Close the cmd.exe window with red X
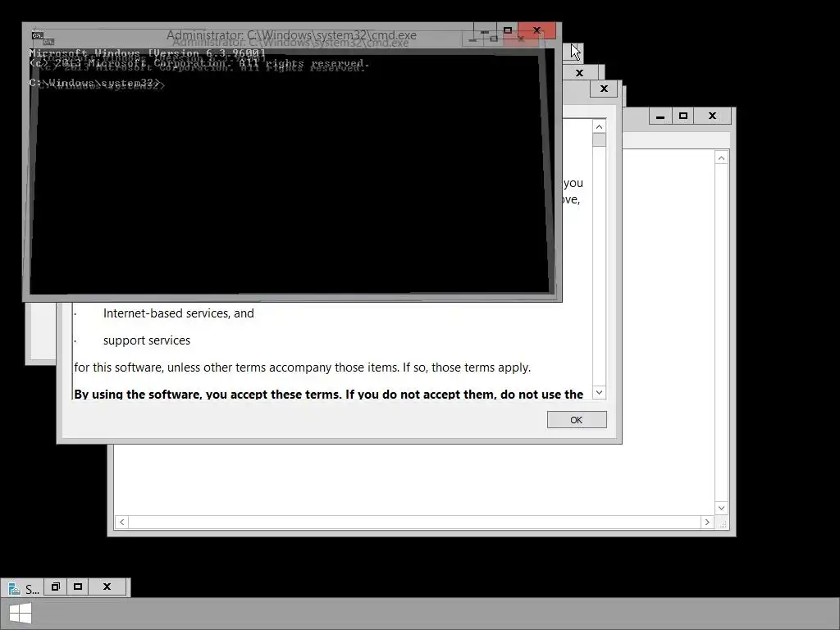This screenshot has width=840, height=630. [536, 30]
